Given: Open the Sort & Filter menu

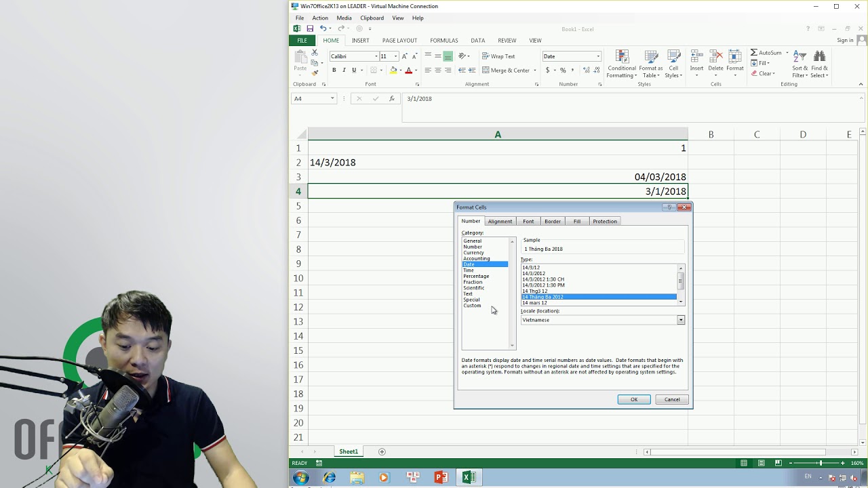Looking at the screenshot, I should (800, 64).
